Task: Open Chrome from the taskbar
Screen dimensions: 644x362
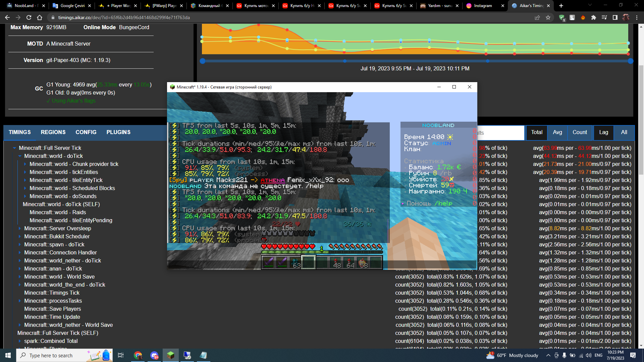Action: [x=138, y=355]
